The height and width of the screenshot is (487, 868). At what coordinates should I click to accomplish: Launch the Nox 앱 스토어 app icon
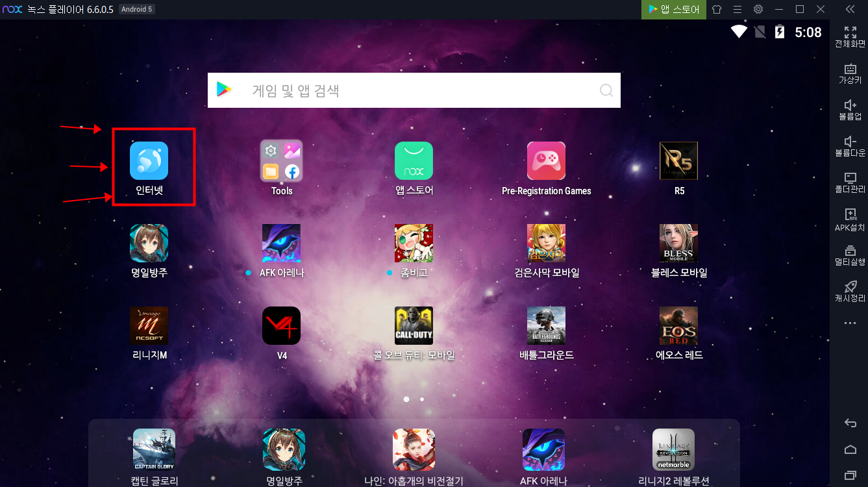tap(414, 161)
